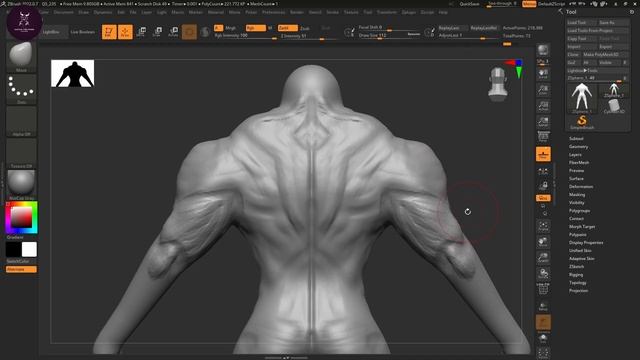Click the Zoom3D icon in right shelf

click(x=543, y=258)
